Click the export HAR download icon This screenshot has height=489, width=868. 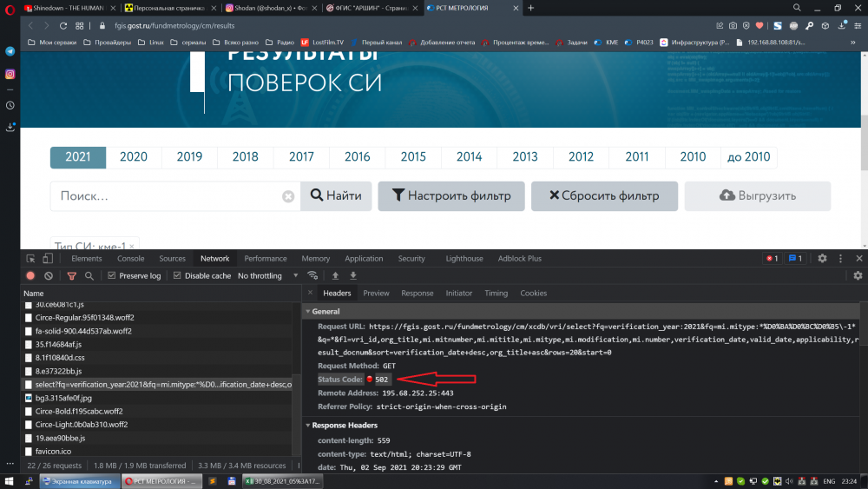pyautogui.click(x=353, y=276)
